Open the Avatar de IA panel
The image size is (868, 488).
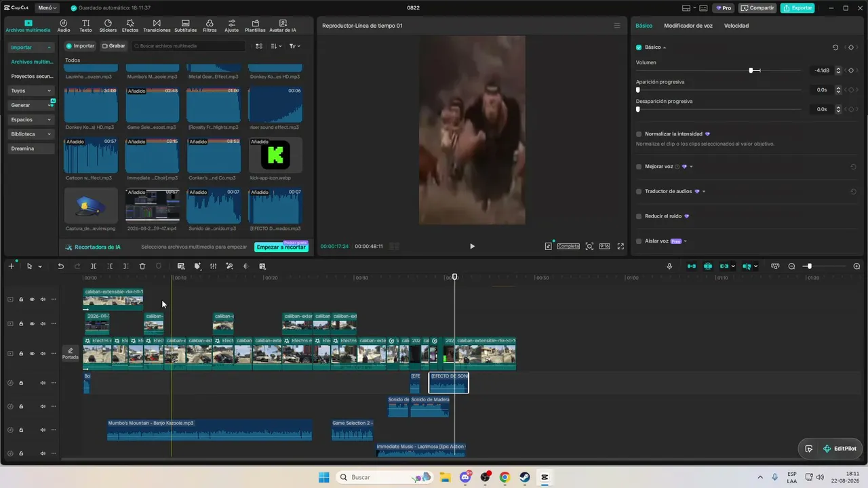[283, 26]
